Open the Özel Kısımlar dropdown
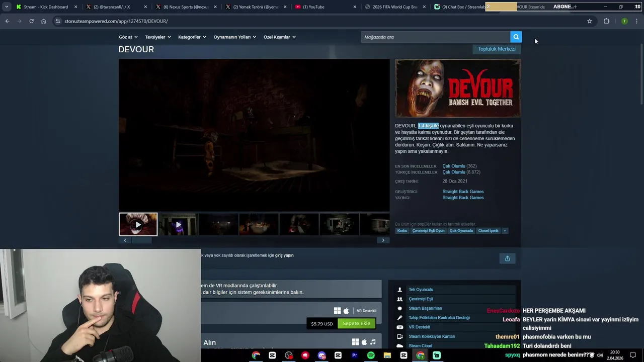The image size is (644, 362). (x=279, y=37)
